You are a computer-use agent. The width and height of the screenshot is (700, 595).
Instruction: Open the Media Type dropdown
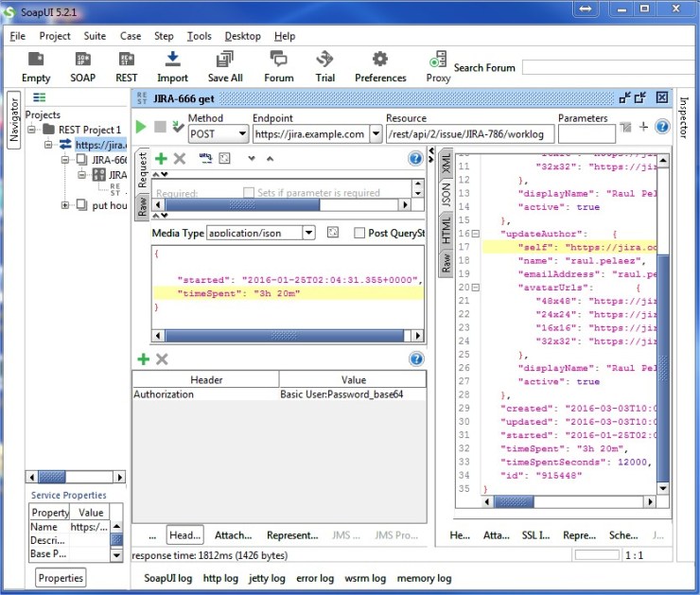tap(308, 233)
